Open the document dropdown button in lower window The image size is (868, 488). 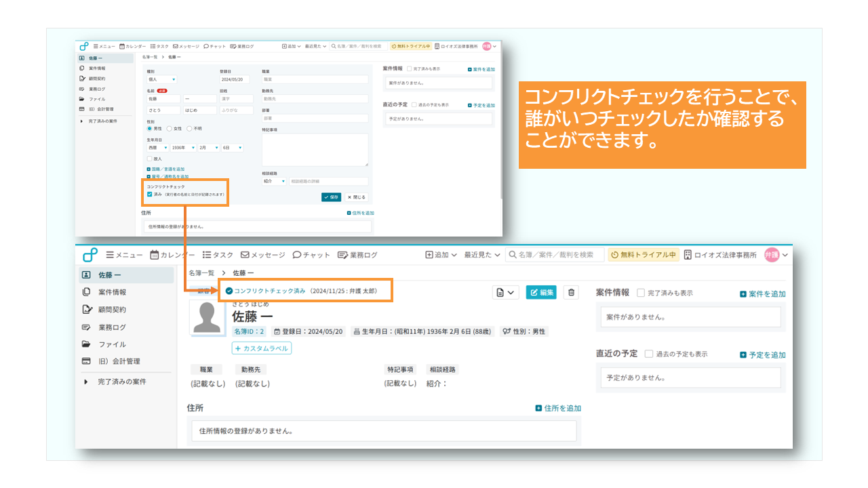pos(505,292)
